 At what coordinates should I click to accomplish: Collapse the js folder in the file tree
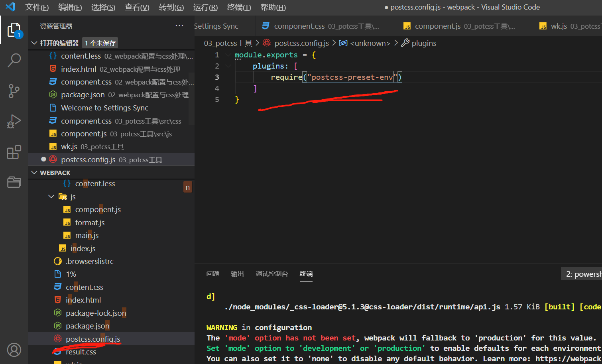51,196
